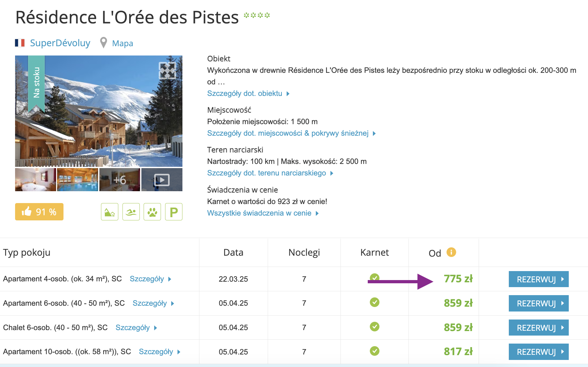Expand Szczegóły for Apartament 10-osob.
The height and width of the screenshot is (367, 588).
tap(160, 352)
